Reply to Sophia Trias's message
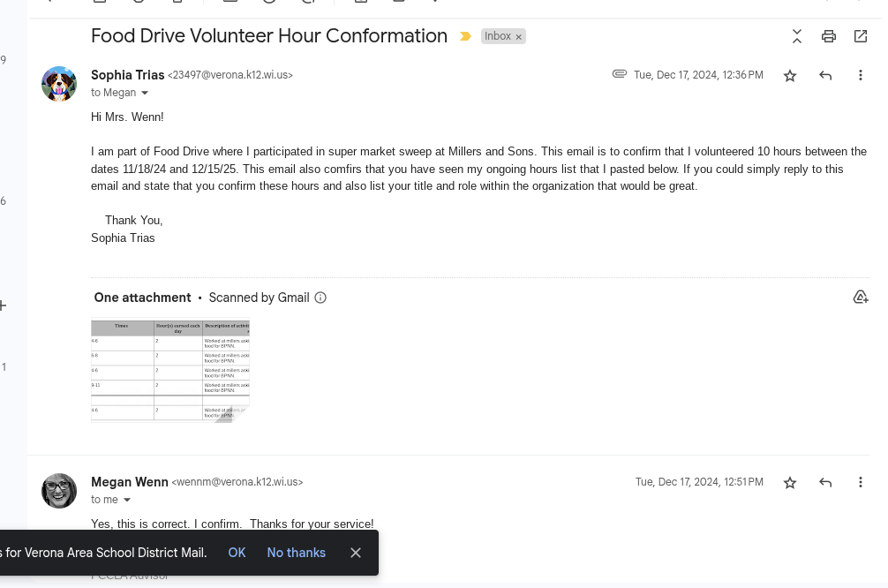 (825, 76)
